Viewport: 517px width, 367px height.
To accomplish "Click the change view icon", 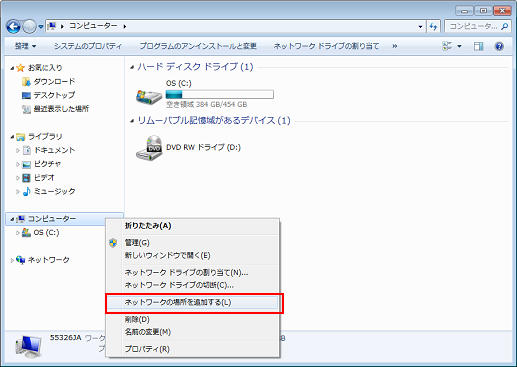I will [447, 46].
